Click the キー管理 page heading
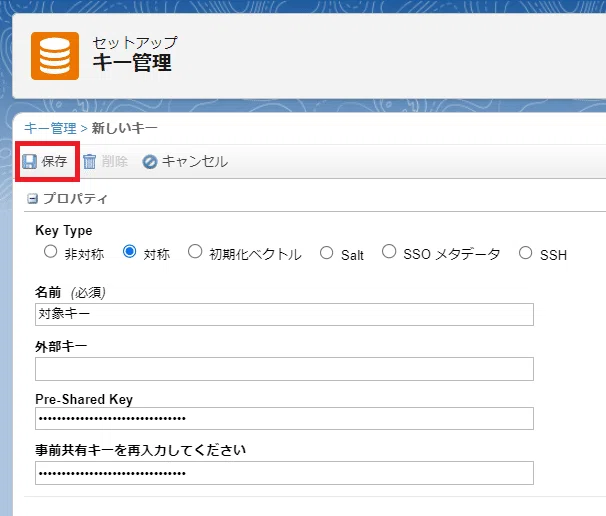606x516 pixels. pos(132,63)
